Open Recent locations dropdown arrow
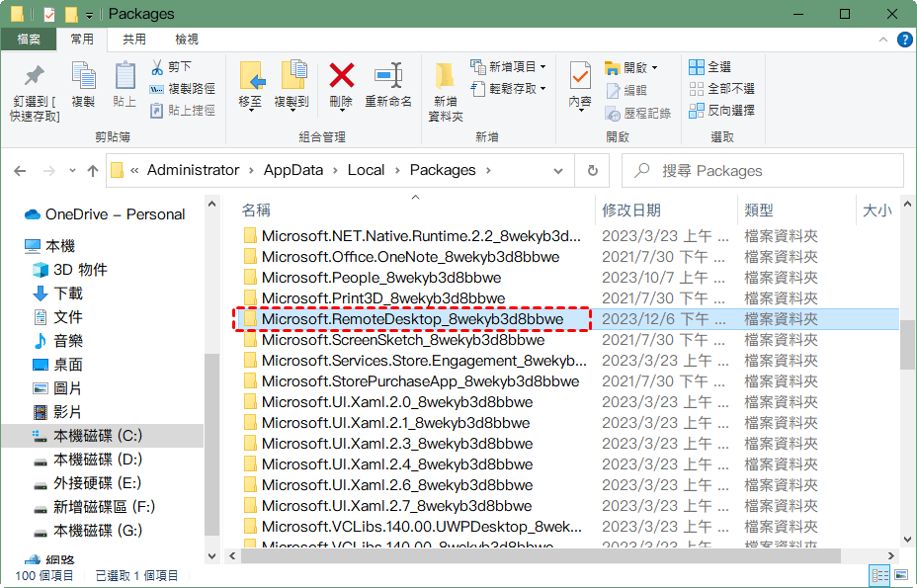 point(72,171)
